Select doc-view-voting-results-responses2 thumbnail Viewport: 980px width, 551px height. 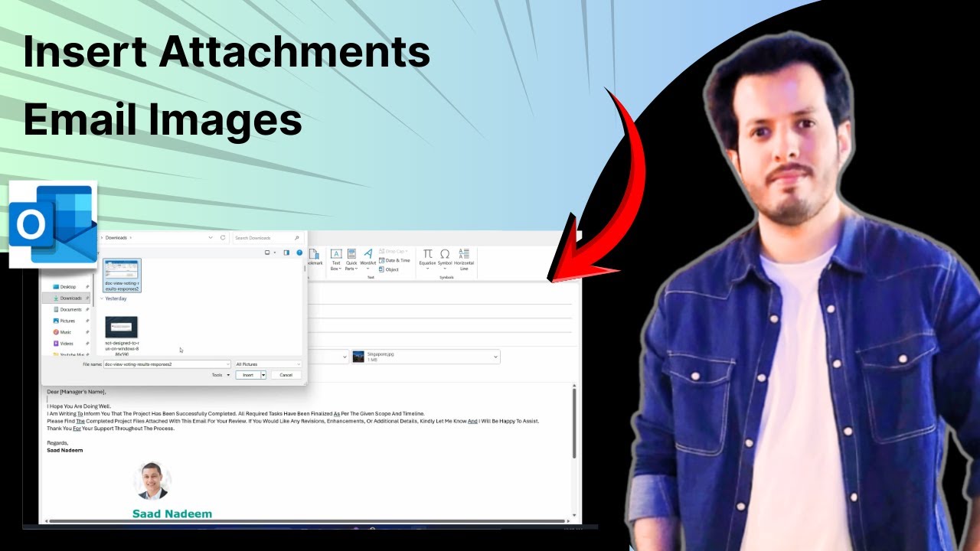[122, 275]
